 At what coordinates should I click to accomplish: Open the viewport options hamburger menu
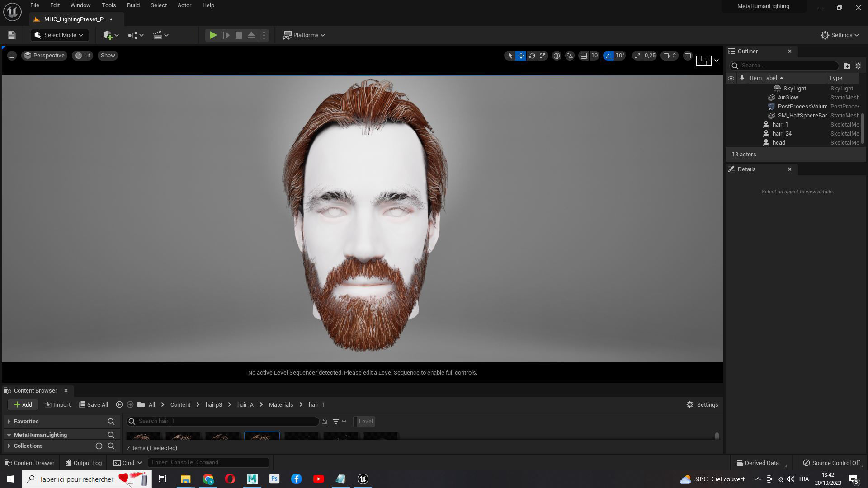[x=12, y=56]
